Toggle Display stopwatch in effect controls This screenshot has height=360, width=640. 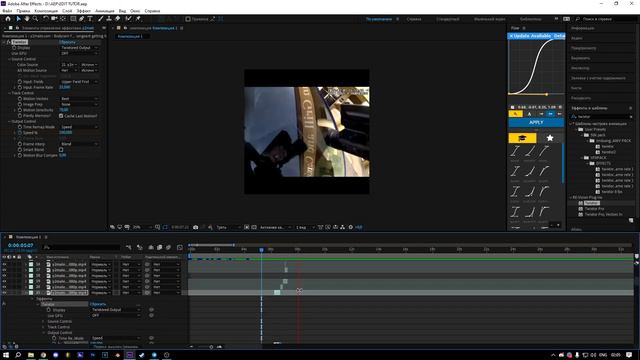(14, 48)
